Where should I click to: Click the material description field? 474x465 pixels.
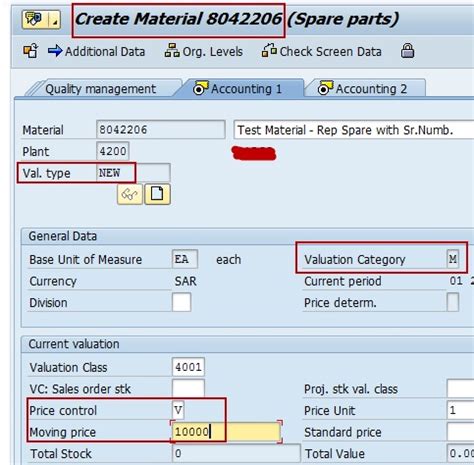point(354,130)
